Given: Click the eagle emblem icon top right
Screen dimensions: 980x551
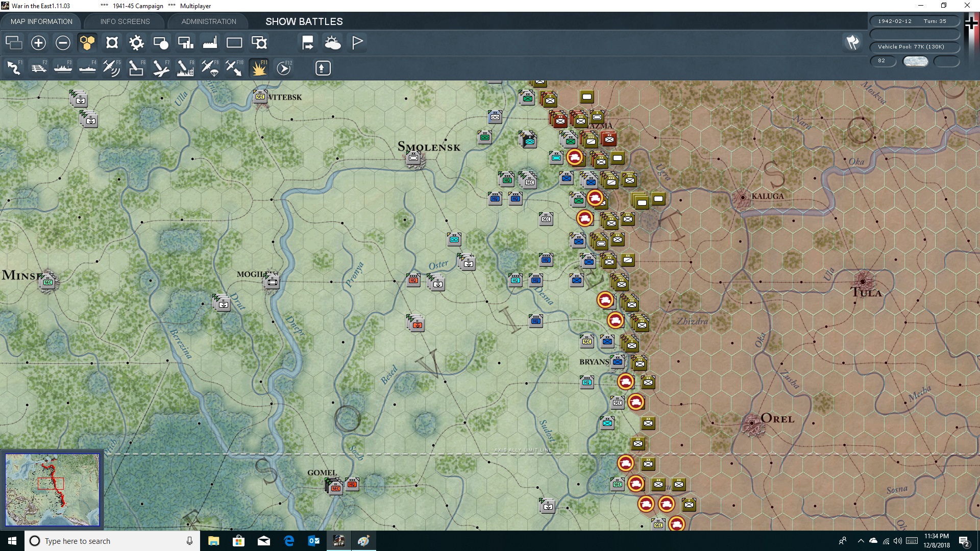Looking at the screenshot, I should point(852,42).
